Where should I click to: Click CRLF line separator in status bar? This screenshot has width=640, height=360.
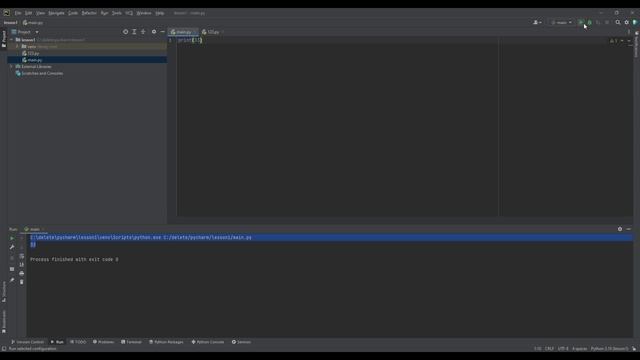(x=549, y=349)
